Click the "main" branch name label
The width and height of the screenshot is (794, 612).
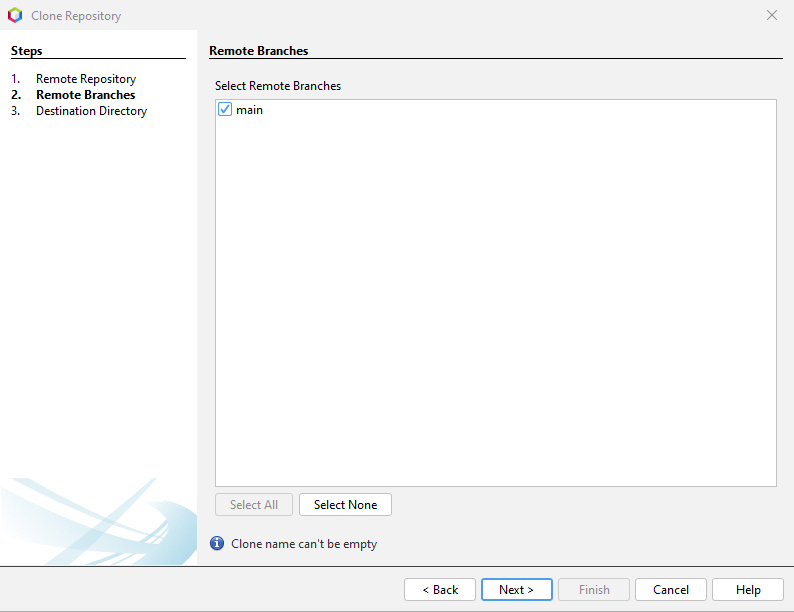249,110
